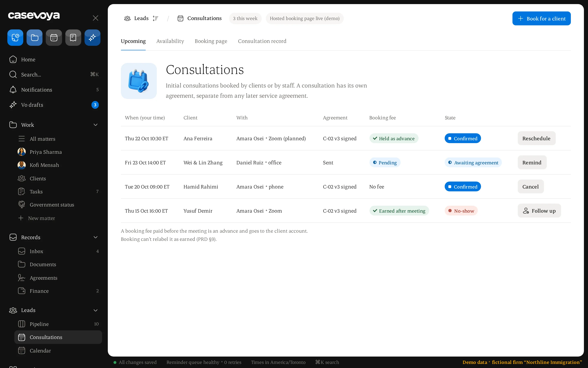Image resolution: width=588 pixels, height=368 pixels.
Task: Open the calendar shortcut icon in sidebar top row
Action: 54,38
